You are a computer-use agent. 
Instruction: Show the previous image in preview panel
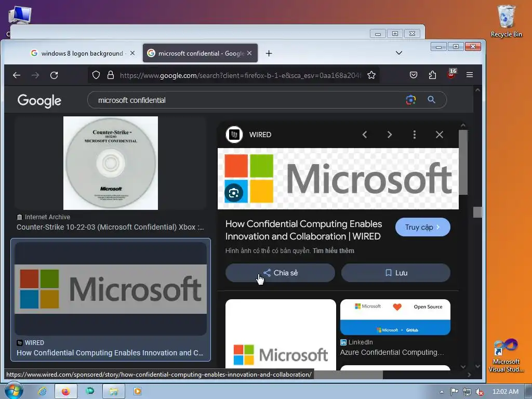click(365, 135)
